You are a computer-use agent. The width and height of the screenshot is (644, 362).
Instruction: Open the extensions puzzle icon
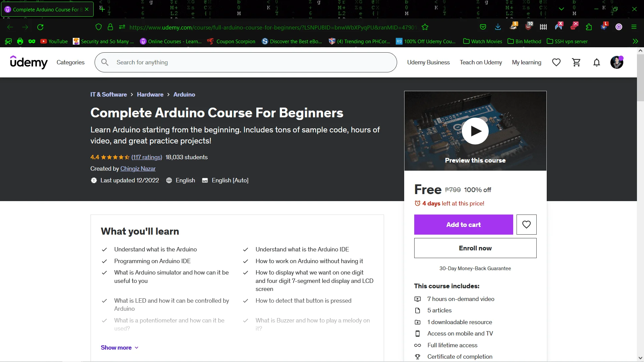click(x=589, y=27)
